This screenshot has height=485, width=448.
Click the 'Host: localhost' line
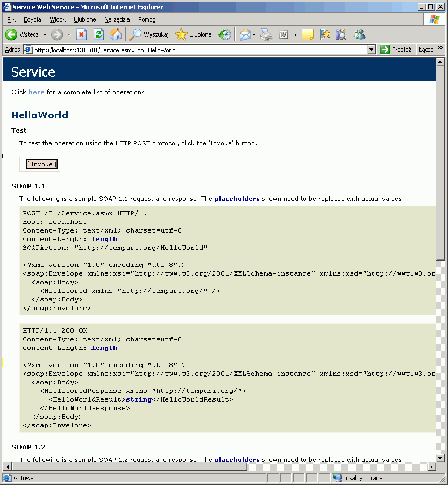[55, 222]
